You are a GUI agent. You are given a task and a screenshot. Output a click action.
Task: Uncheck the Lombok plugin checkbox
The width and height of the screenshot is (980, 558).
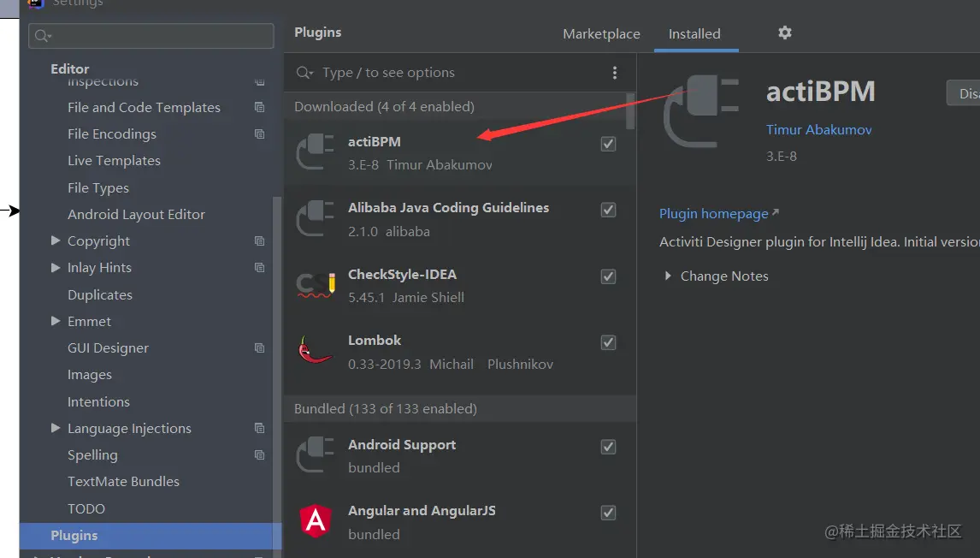pyautogui.click(x=608, y=342)
